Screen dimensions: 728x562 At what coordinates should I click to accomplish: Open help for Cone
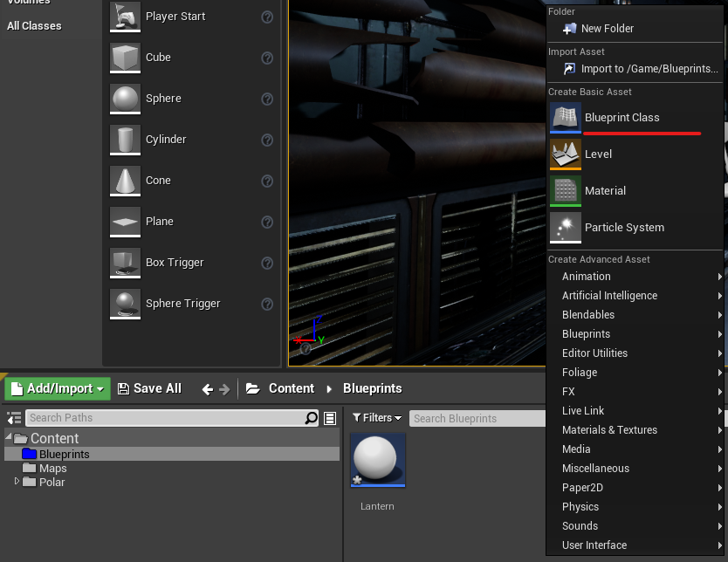coord(267,181)
